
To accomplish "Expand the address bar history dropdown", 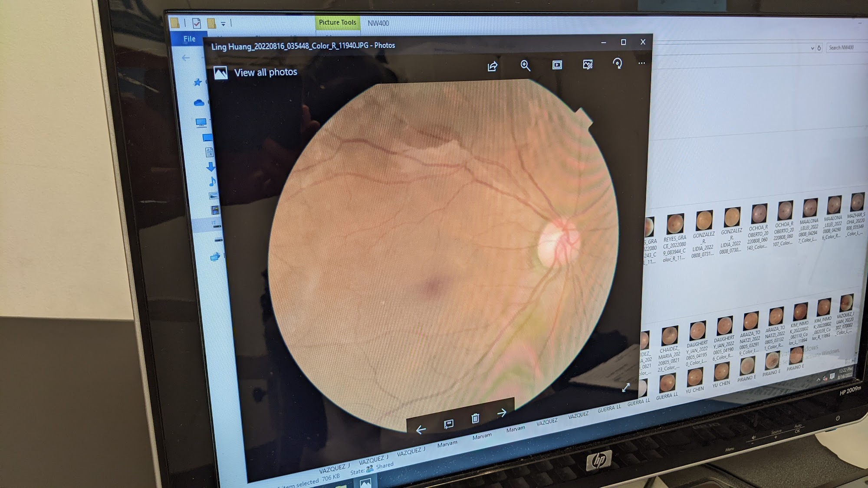I will (x=812, y=48).
